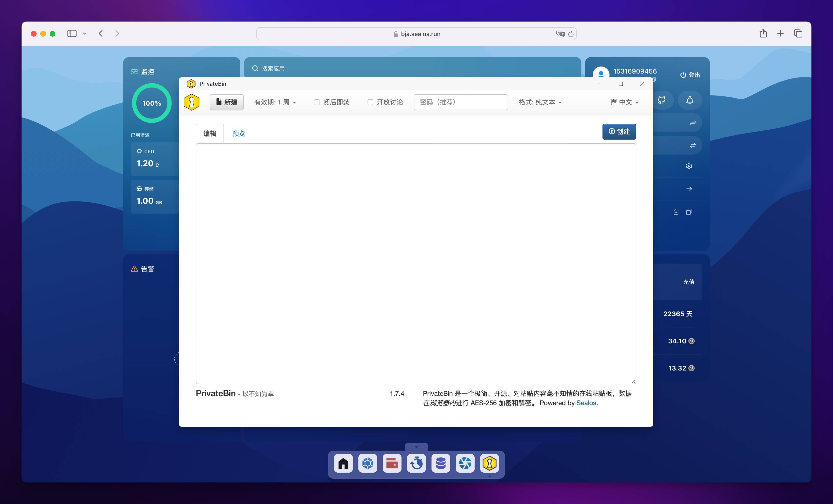
Task: Open the red wallet dock icon
Action: (x=392, y=463)
